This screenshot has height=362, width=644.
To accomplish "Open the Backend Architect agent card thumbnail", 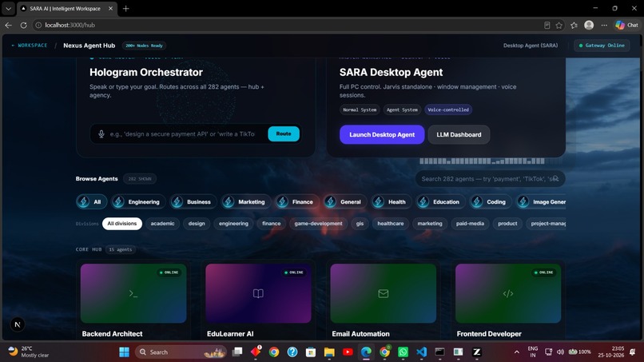I will click(133, 293).
